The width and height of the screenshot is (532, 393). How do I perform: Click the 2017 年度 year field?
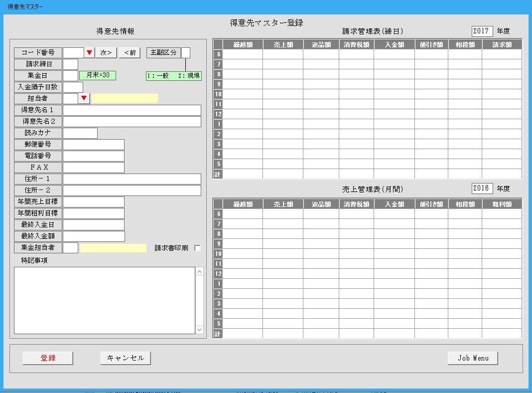(x=482, y=31)
